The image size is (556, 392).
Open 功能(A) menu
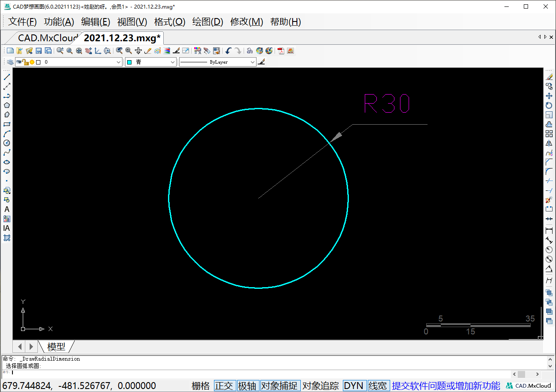click(59, 22)
